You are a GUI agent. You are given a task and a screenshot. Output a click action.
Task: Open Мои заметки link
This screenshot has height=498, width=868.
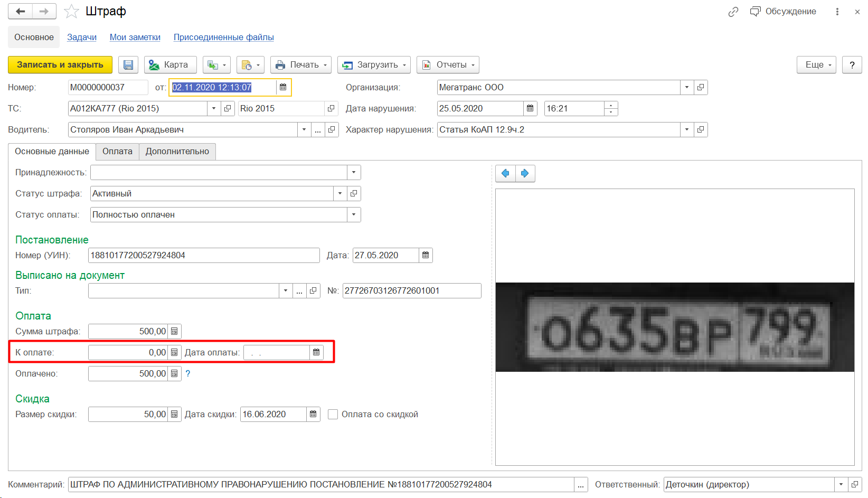click(x=135, y=37)
